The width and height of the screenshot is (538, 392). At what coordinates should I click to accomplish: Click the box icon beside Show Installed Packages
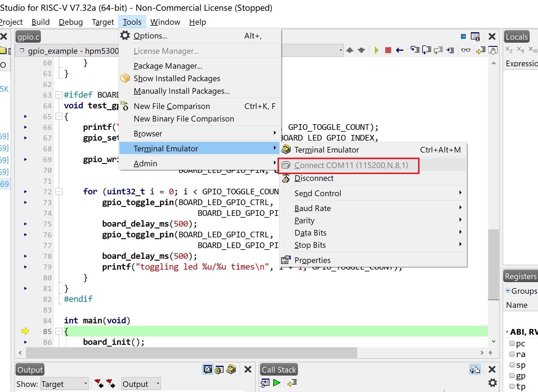tap(125, 78)
